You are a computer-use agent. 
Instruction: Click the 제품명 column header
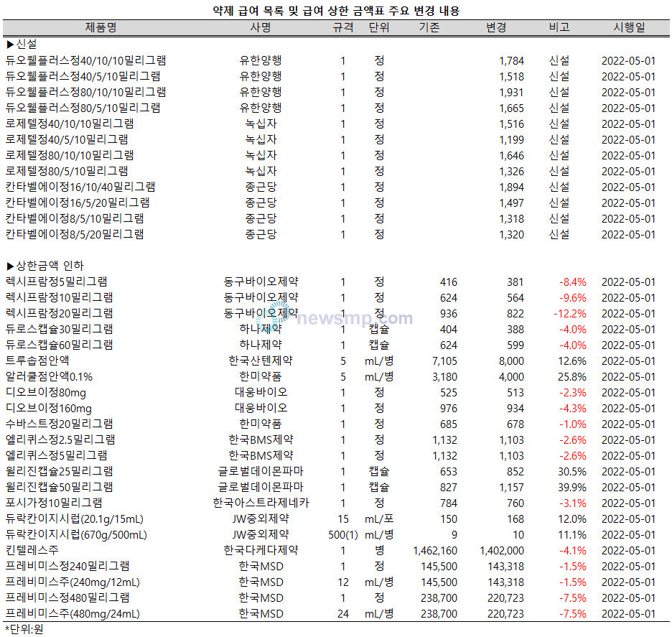tap(101, 27)
